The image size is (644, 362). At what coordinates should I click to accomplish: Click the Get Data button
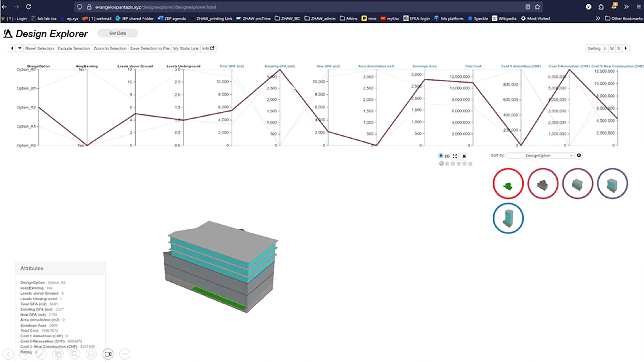(117, 33)
